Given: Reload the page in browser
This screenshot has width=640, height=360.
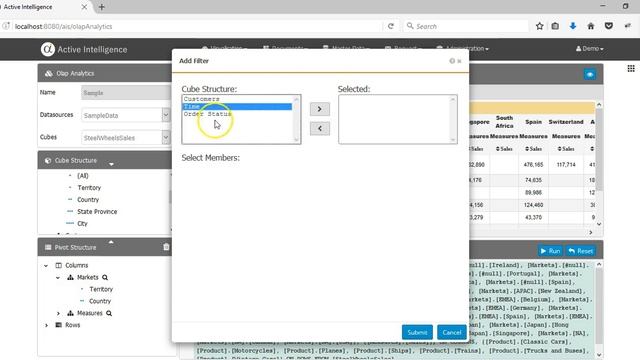Looking at the screenshot, I should 391,26.
